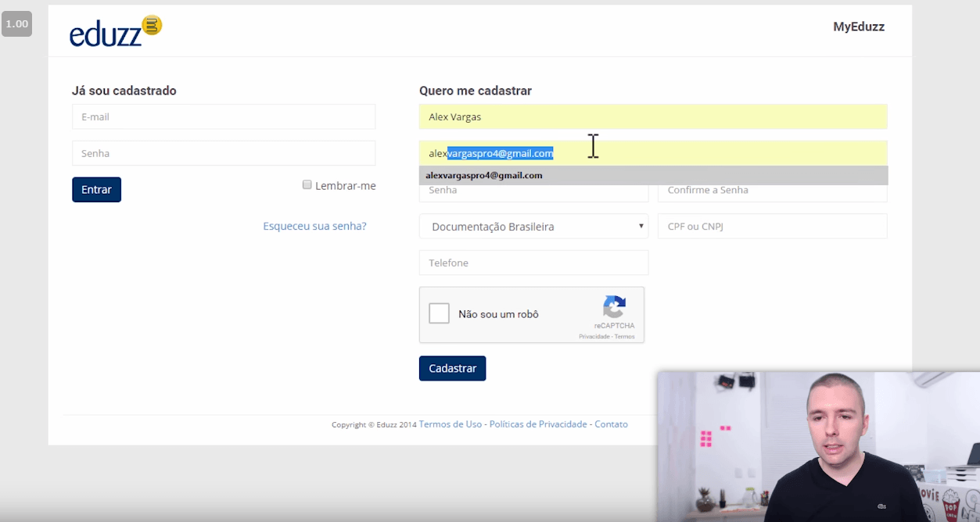Toggle the "Lembrar-me" checkbox
The width and height of the screenshot is (980, 522).
(307, 184)
